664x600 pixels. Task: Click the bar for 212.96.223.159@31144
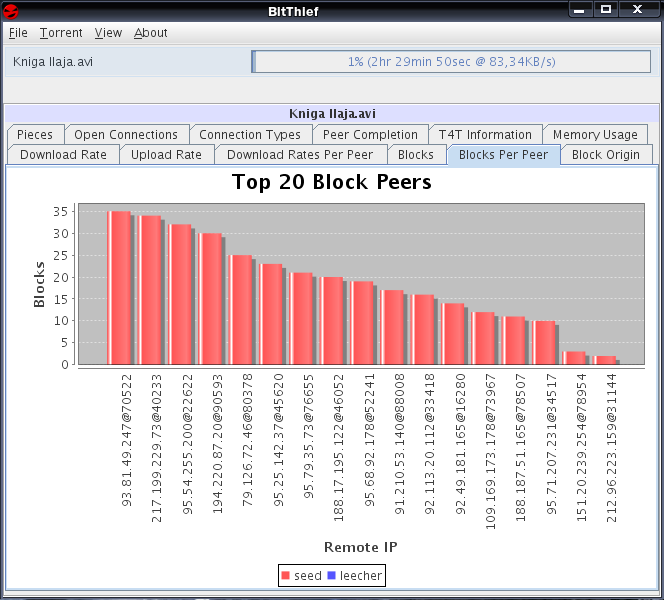[604, 360]
